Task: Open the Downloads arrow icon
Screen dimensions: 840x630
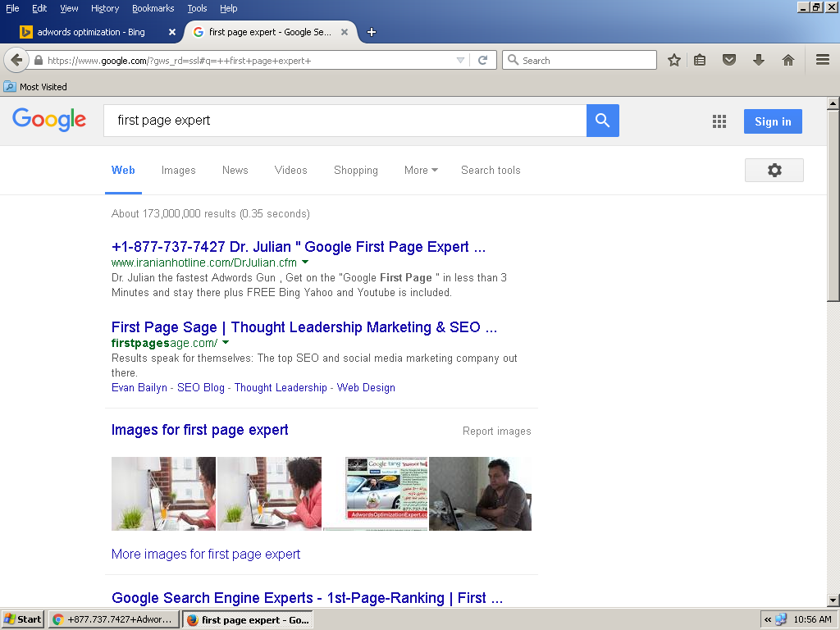Action: click(x=759, y=60)
